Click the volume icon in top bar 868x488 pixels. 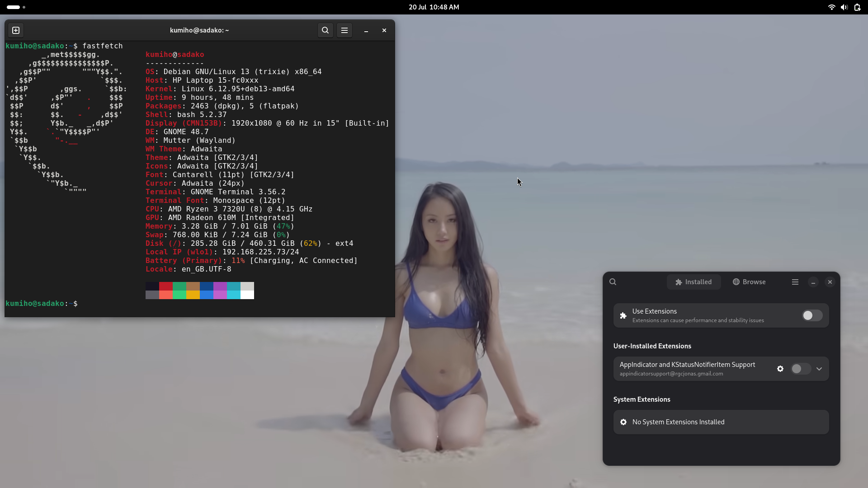[844, 7]
